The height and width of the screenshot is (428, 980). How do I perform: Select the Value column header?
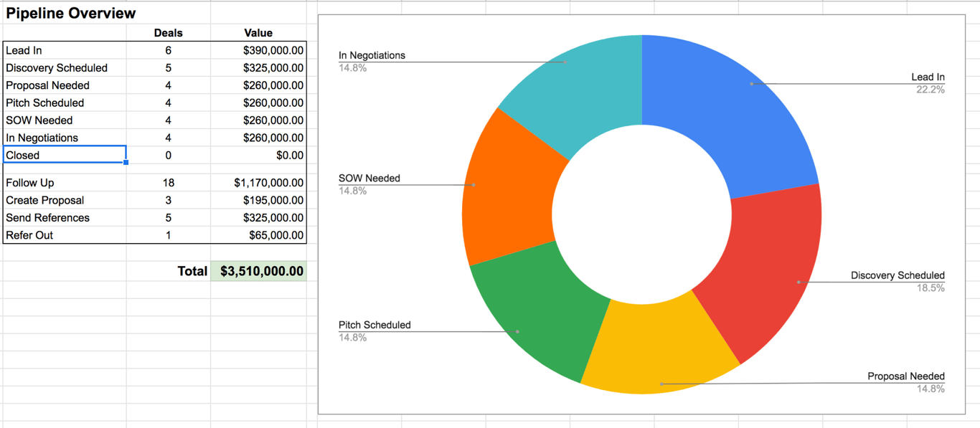click(x=258, y=33)
